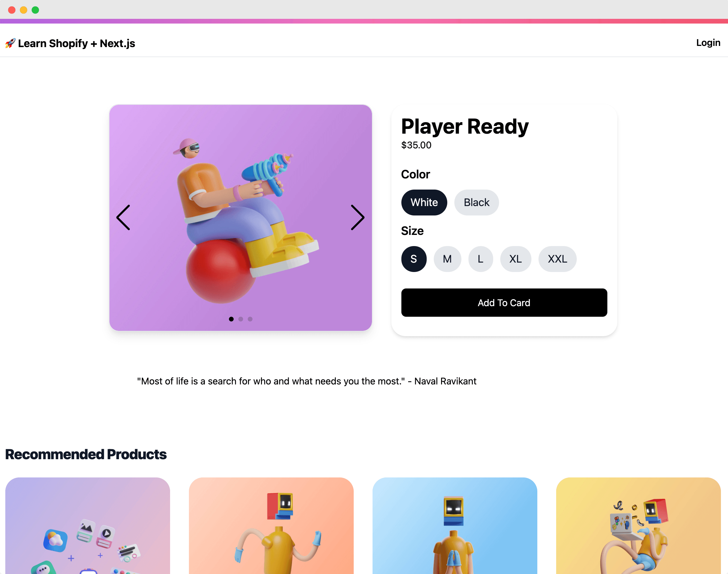
Task: Choose the White color option
Action: coord(424,202)
